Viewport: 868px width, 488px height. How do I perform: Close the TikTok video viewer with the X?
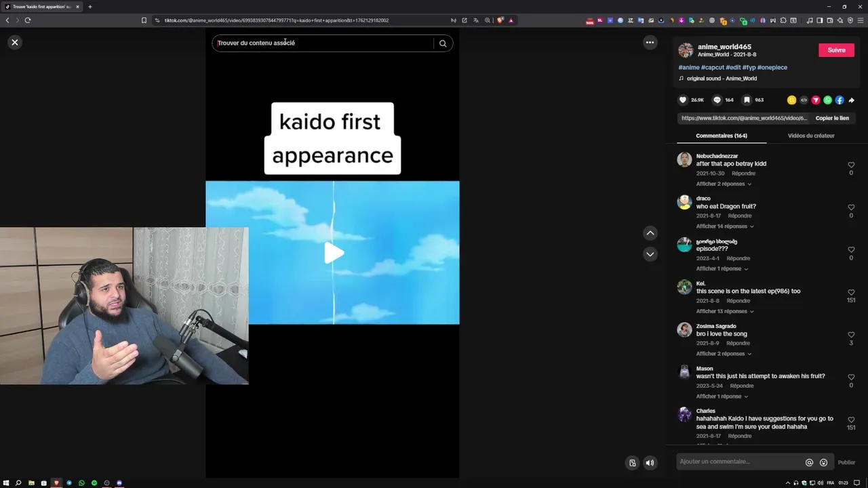(15, 43)
